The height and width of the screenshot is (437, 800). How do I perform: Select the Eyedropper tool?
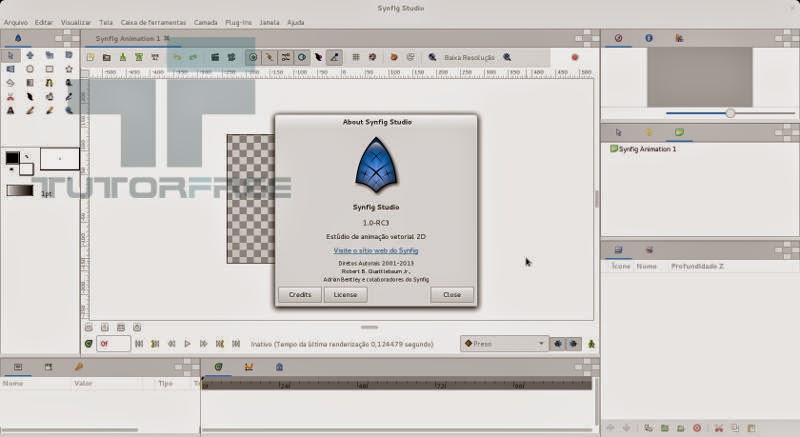(69, 96)
